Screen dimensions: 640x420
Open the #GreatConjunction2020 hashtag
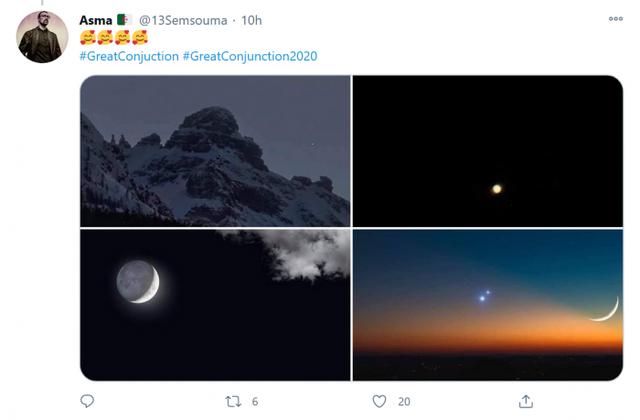[x=250, y=56]
